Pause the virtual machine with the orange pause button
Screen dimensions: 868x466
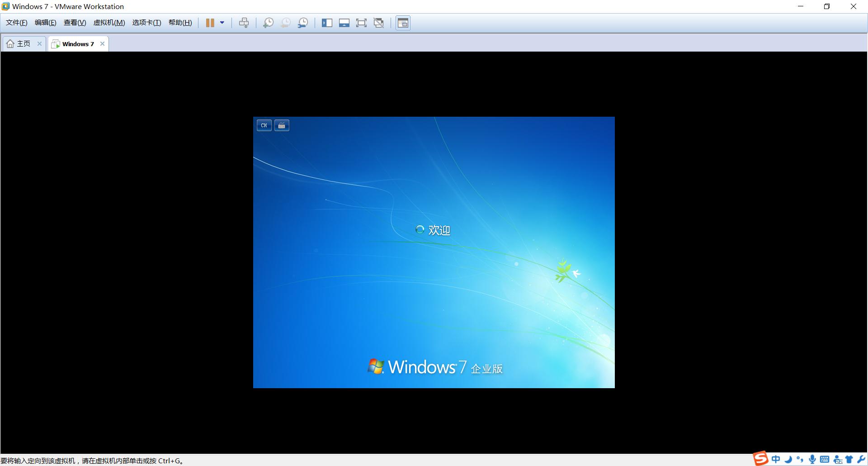tap(210, 23)
